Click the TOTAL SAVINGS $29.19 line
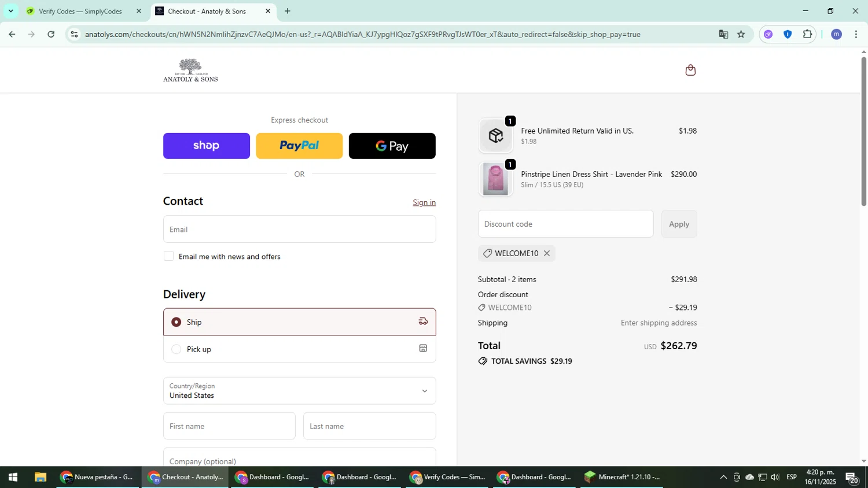The image size is (868, 488). click(525, 361)
